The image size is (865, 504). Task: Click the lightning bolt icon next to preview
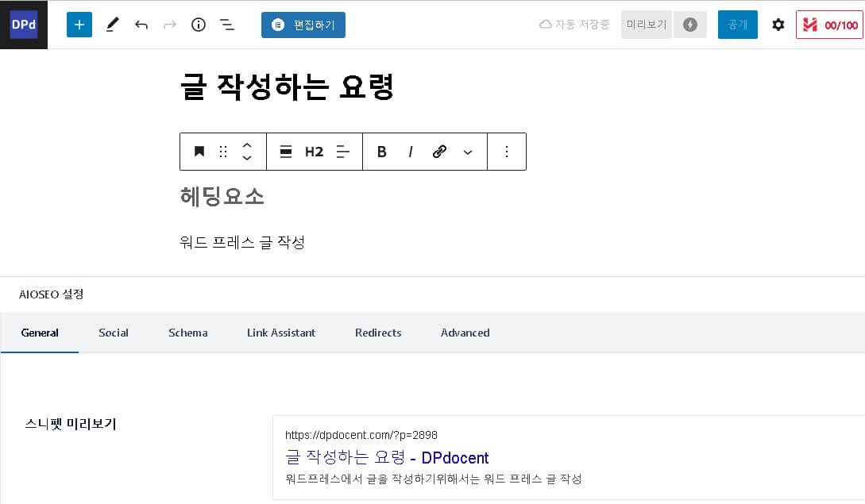tap(689, 25)
